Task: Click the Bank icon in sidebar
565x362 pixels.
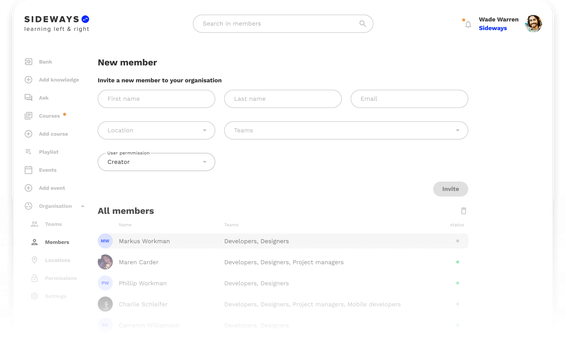Action: (28, 62)
